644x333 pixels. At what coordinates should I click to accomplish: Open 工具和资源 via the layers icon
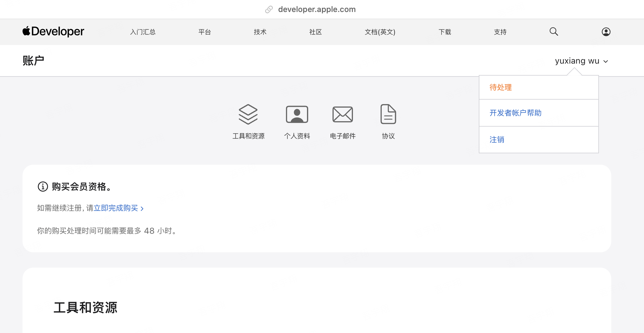point(248,114)
